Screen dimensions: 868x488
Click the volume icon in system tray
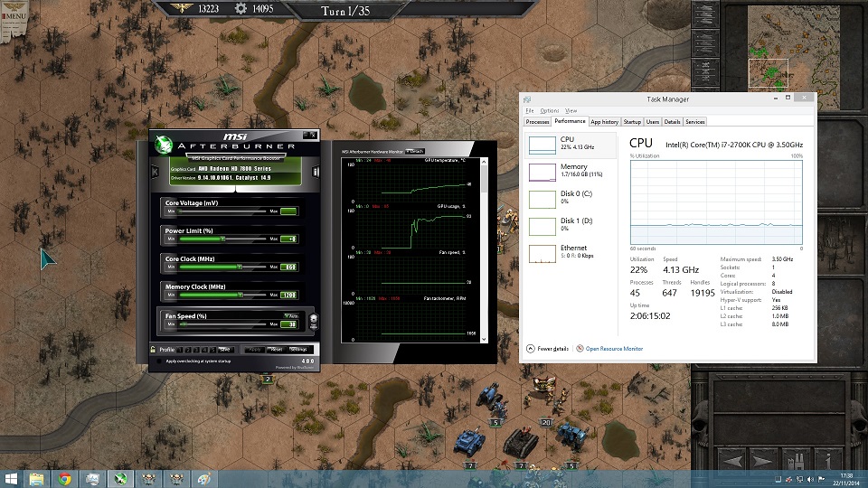[x=810, y=479]
